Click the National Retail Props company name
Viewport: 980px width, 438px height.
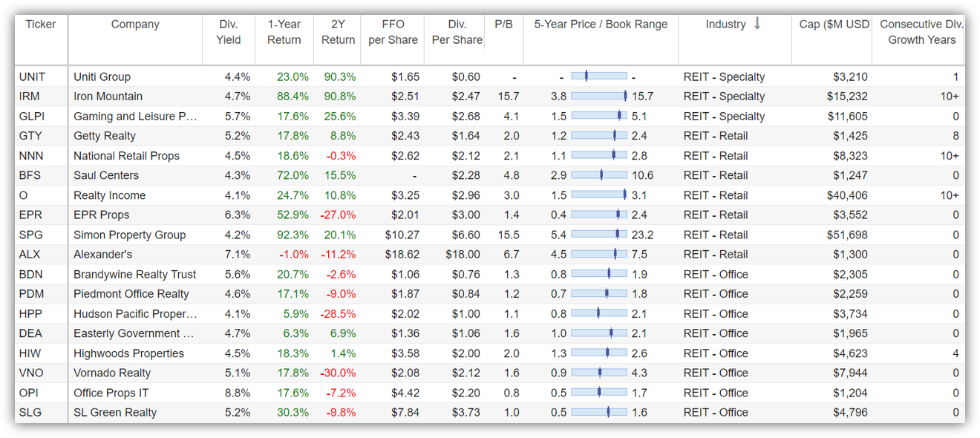click(126, 156)
